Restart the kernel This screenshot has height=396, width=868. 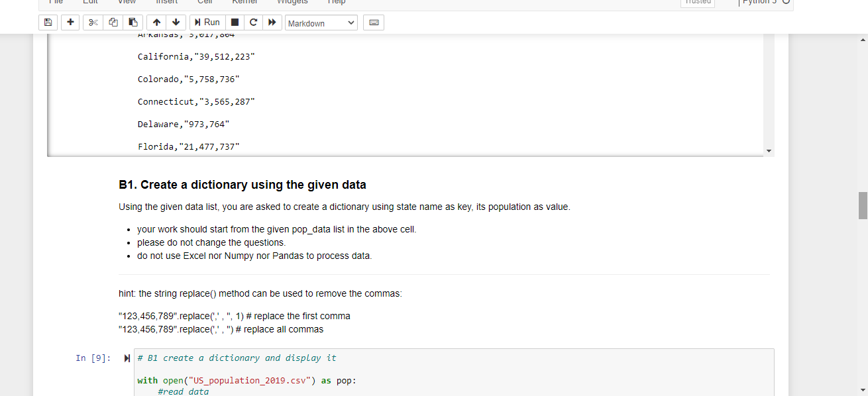[x=253, y=22]
